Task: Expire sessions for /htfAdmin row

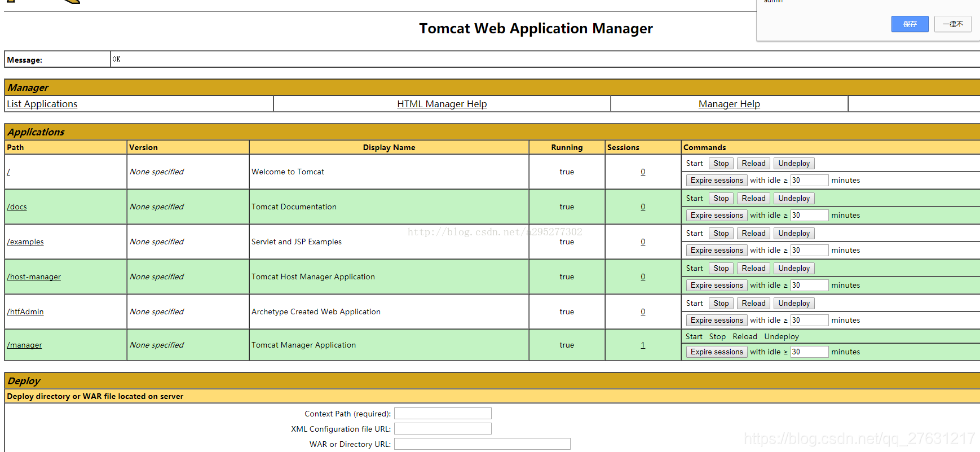Action: point(717,321)
